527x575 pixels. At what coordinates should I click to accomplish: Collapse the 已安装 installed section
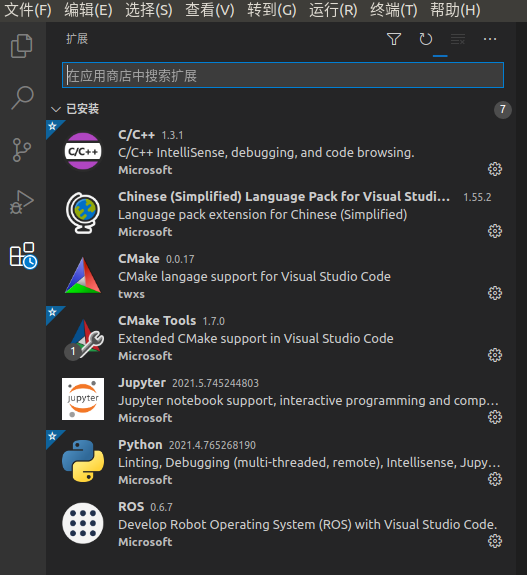click(x=56, y=109)
